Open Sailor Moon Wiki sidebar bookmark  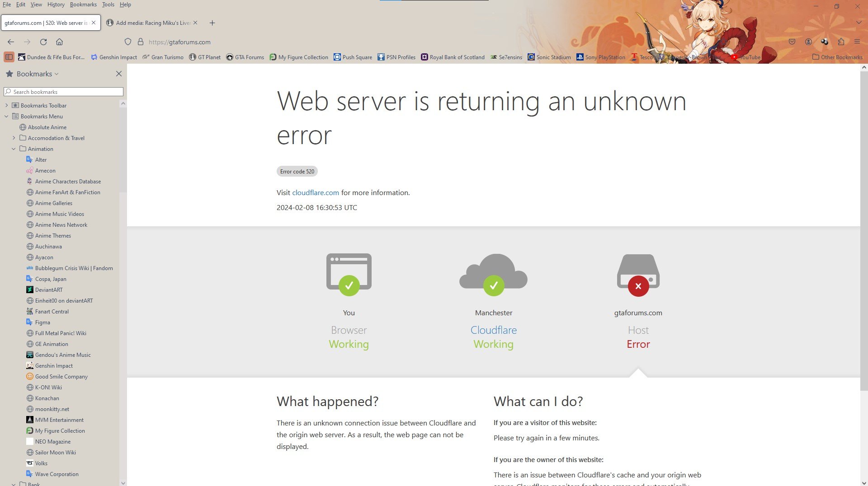tap(55, 452)
